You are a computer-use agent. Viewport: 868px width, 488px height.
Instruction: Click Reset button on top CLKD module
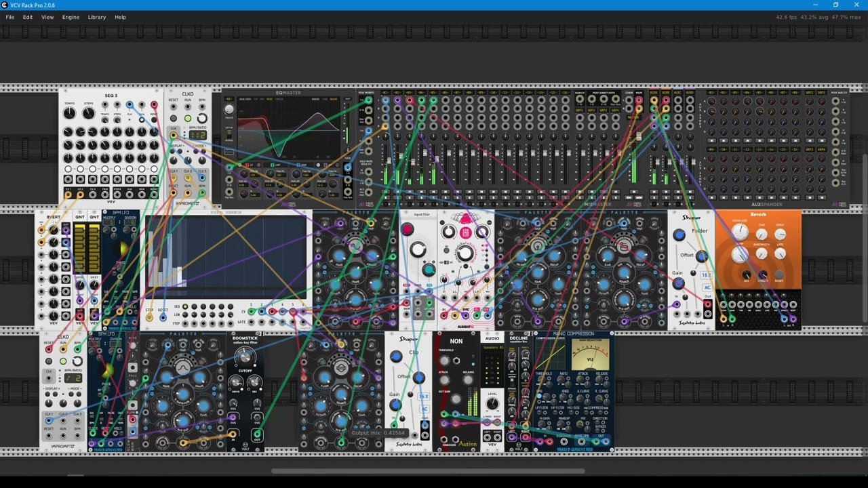(x=173, y=119)
